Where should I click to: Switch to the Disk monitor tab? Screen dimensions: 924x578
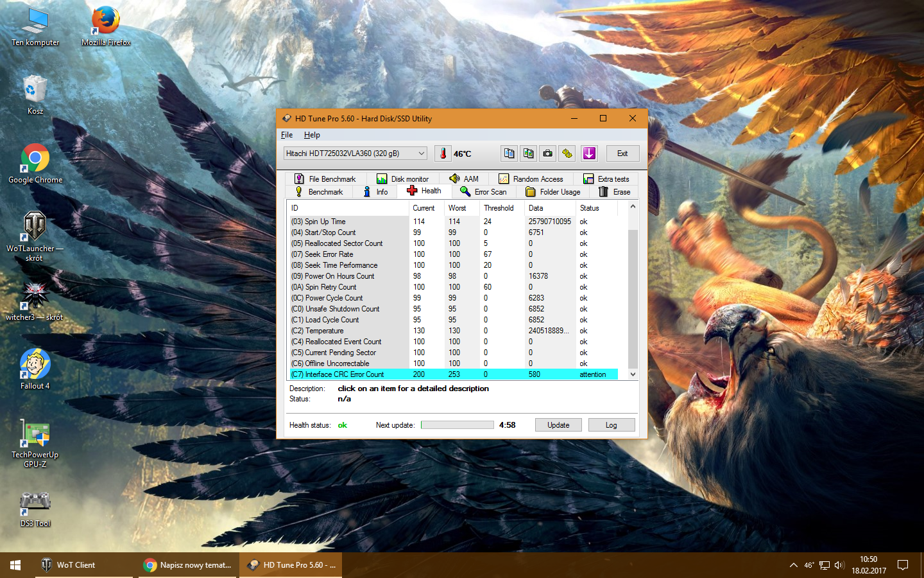pyautogui.click(x=402, y=179)
